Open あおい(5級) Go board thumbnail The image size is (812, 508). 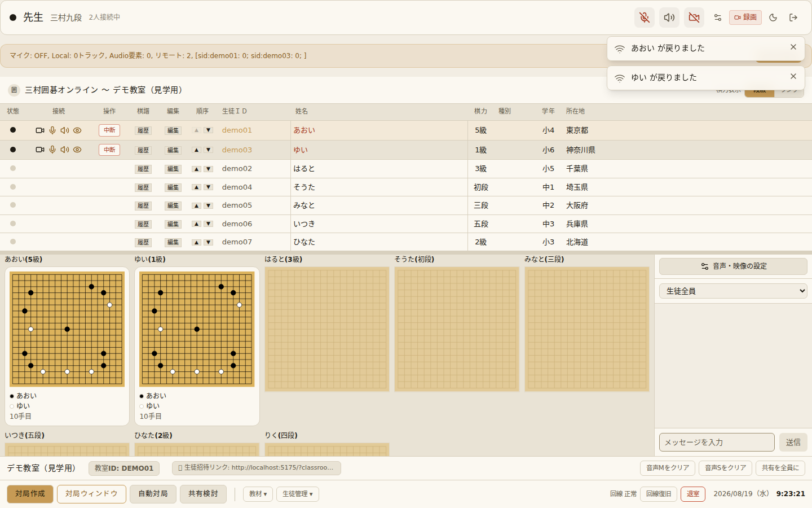(x=67, y=329)
